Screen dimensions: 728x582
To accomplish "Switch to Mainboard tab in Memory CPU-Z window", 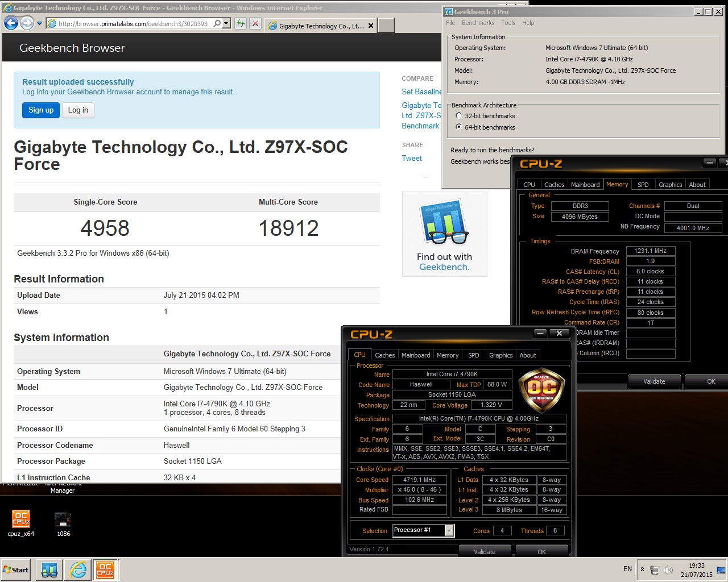I will pos(585,185).
